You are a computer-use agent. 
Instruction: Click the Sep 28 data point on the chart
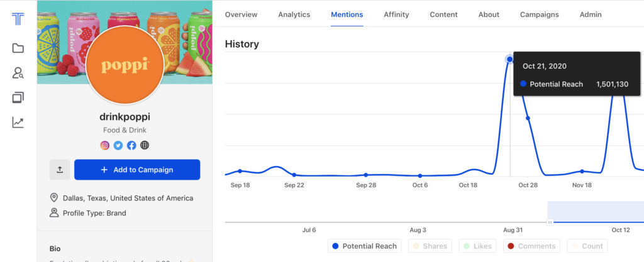[x=366, y=175]
